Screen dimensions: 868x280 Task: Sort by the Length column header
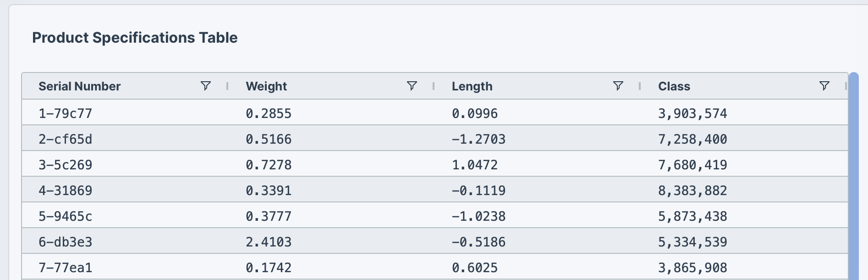point(472,86)
